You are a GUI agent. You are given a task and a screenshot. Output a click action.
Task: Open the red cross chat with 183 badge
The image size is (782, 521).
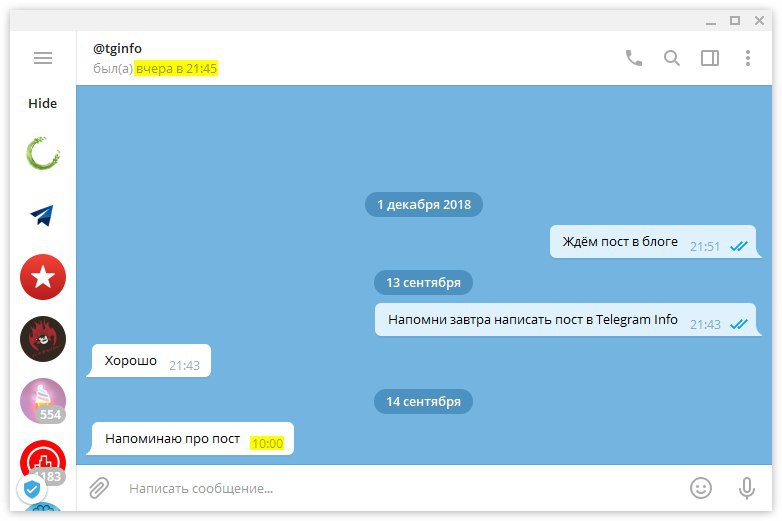click(x=43, y=462)
